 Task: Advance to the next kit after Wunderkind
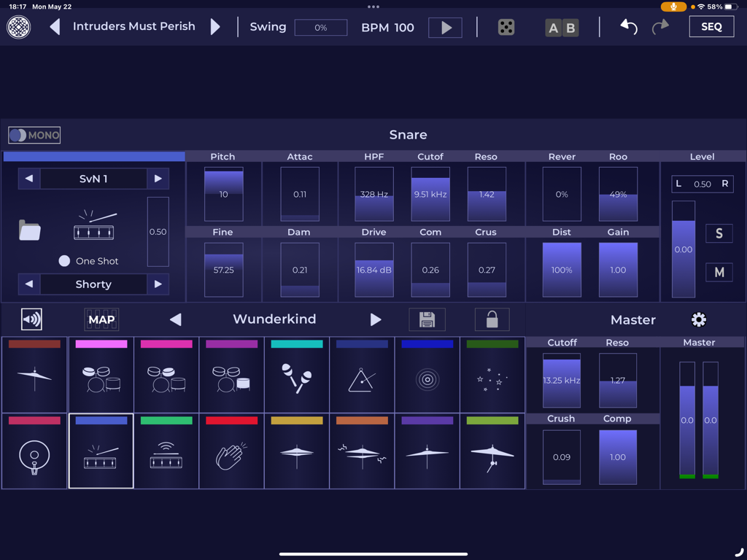point(376,319)
